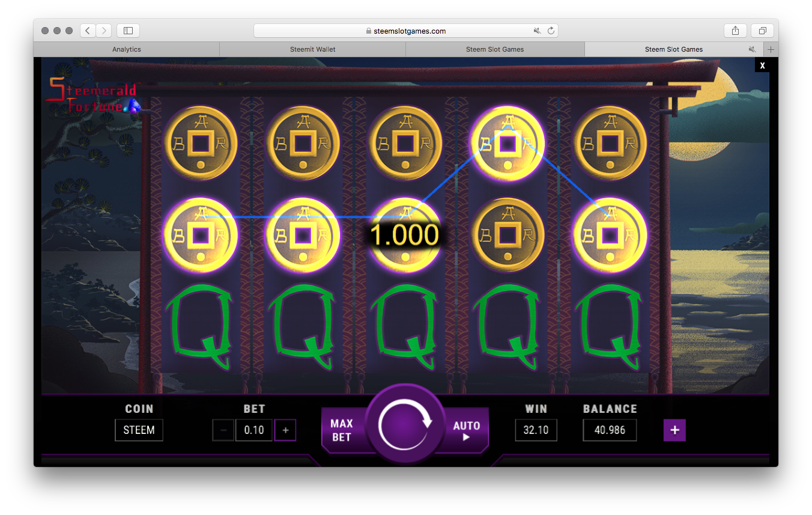
Task: Increase the bet with the plus button
Action: click(285, 430)
